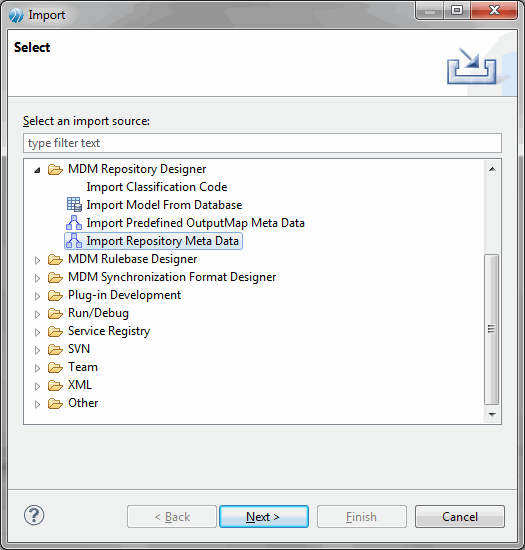Viewport: 525px width, 550px height.
Task: Collapse the MDM Repository Designer node
Action: coord(37,170)
